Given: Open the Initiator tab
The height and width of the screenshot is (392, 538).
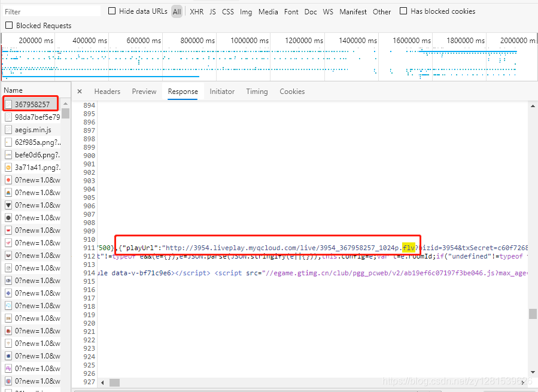Looking at the screenshot, I should (x=222, y=92).
